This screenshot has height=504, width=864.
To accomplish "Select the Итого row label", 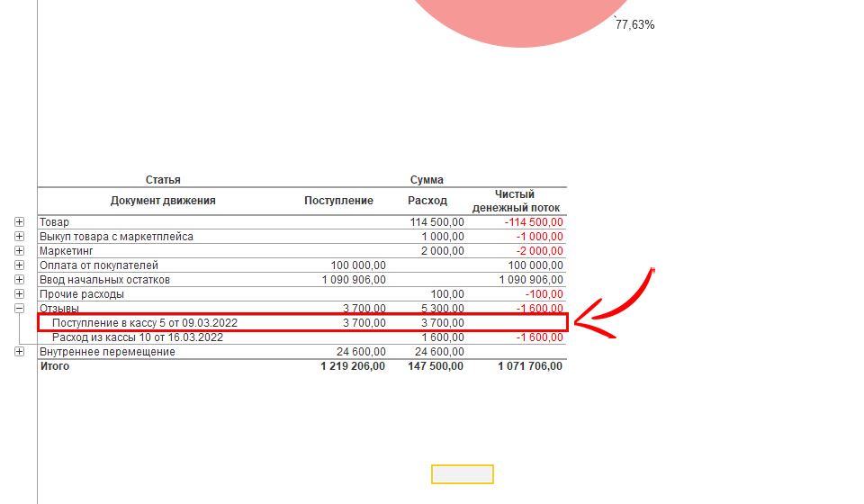I will (54, 366).
